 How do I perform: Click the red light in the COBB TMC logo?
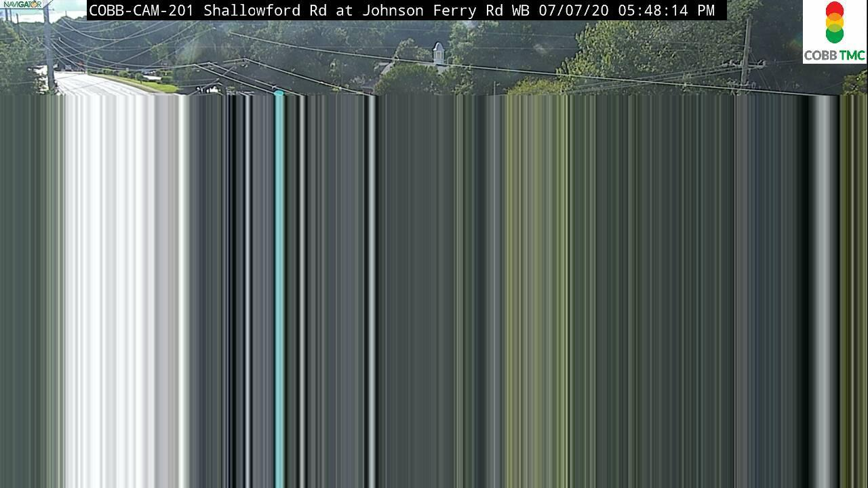(835, 10)
